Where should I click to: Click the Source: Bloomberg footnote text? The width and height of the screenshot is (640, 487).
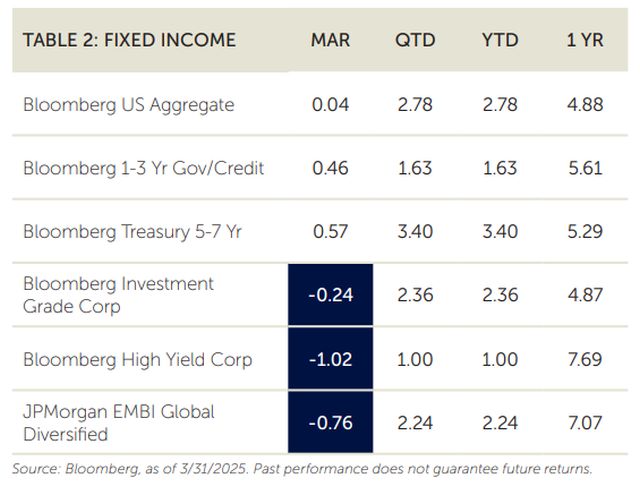coord(302,468)
